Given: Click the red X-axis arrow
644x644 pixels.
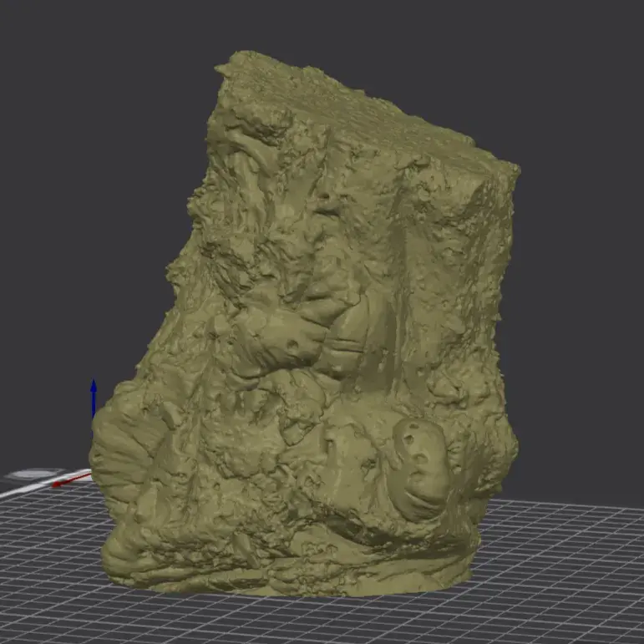Looking at the screenshot, I should tap(73, 480).
